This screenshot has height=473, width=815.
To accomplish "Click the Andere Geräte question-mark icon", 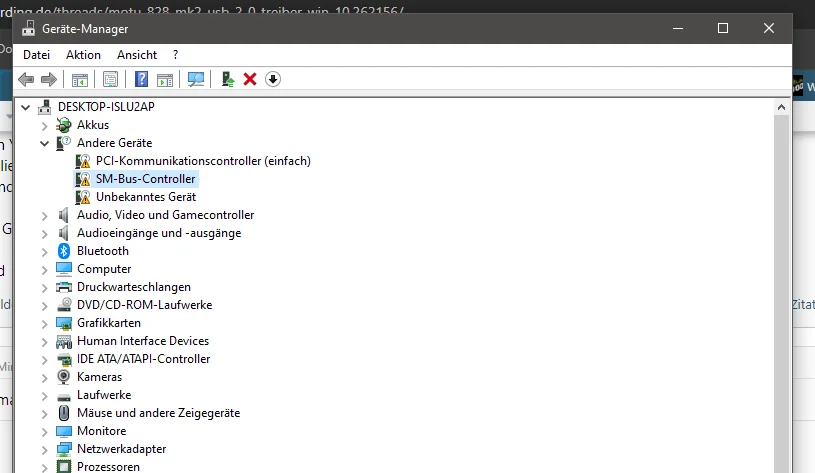I will point(64,143).
